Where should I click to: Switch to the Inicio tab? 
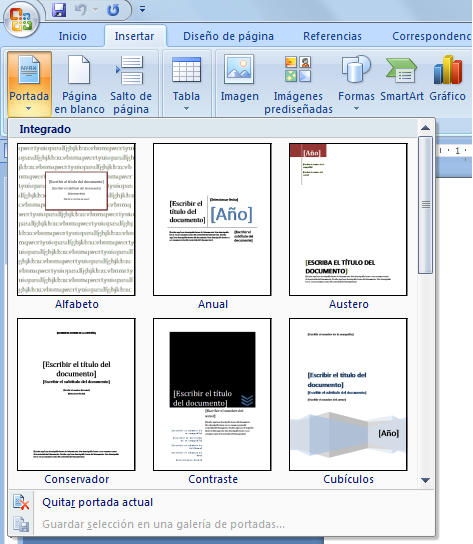(73, 36)
